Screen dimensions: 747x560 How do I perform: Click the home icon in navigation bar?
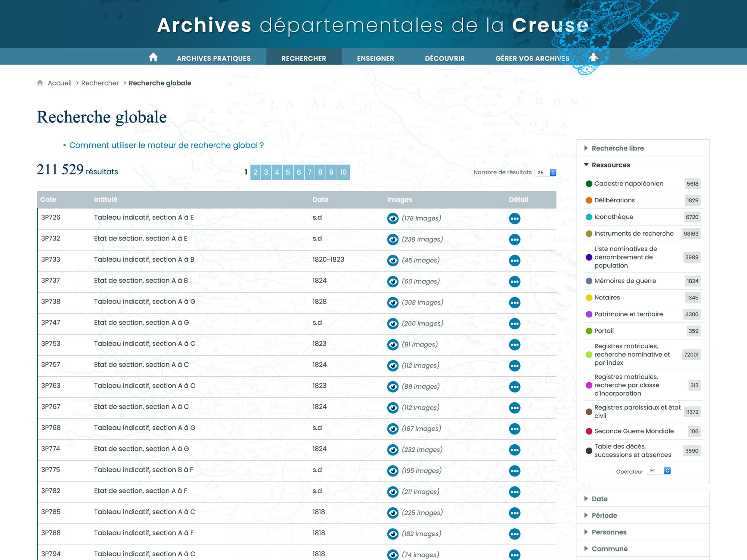(x=153, y=57)
